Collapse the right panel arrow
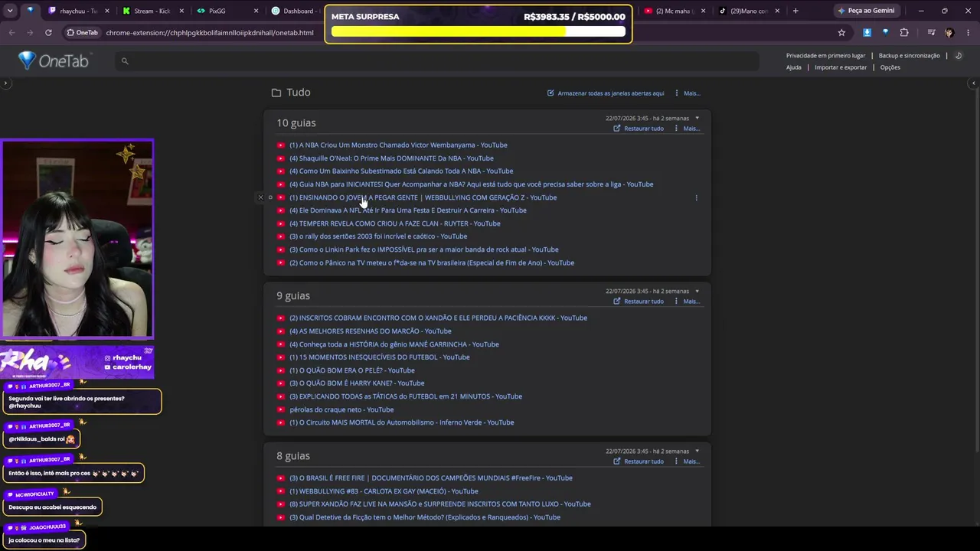This screenshot has height=551, width=980. (x=974, y=83)
